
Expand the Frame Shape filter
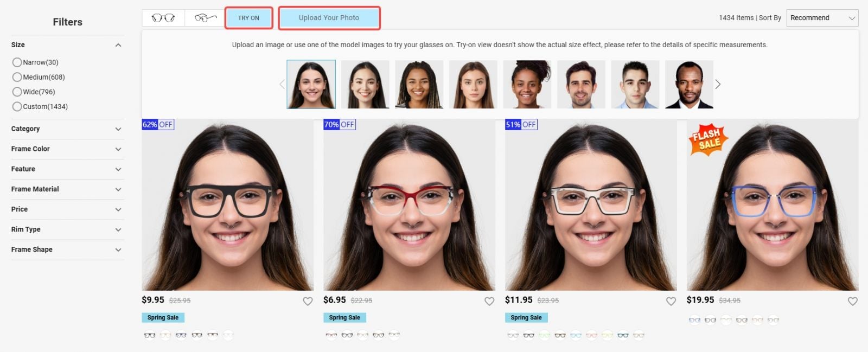point(67,249)
